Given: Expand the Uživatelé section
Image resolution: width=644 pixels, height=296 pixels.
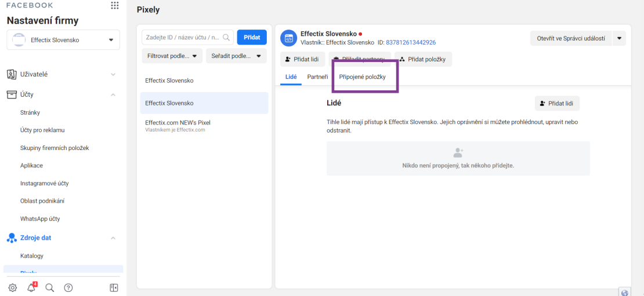Looking at the screenshot, I should [113, 75].
